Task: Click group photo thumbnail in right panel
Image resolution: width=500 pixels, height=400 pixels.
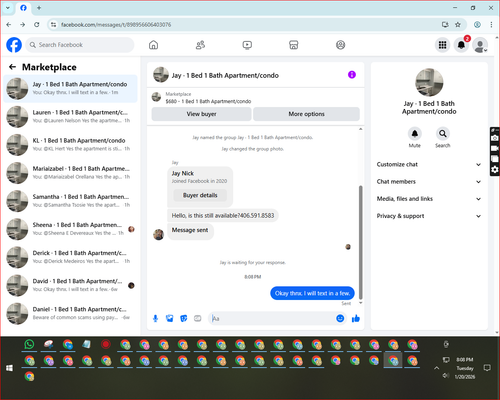Action: coord(429,82)
